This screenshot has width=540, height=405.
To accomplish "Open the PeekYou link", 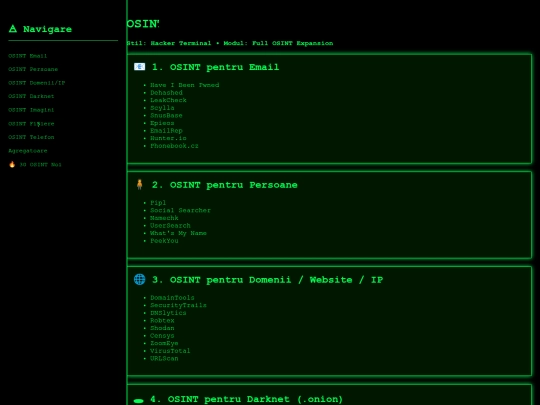I will (x=164, y=241).
